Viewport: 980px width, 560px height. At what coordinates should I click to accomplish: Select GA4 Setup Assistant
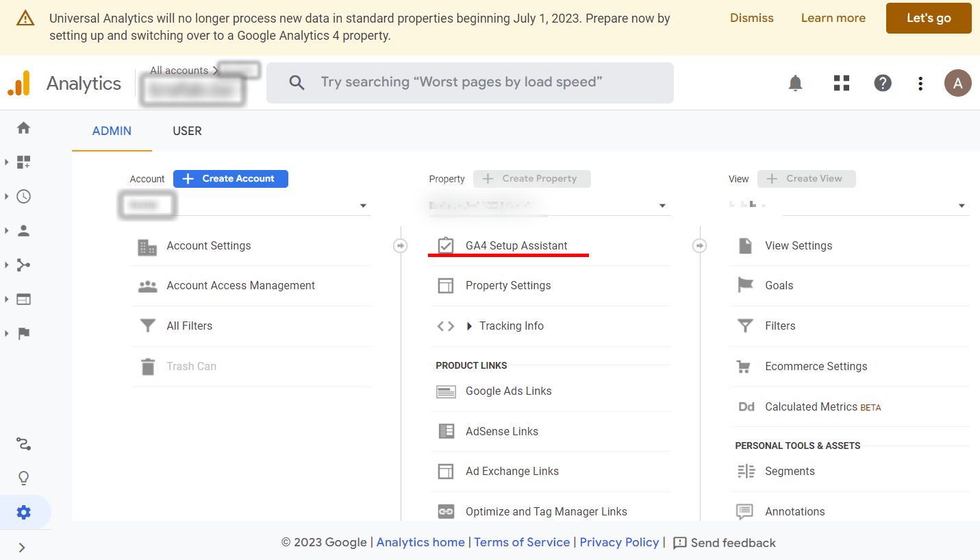point(516,246)
